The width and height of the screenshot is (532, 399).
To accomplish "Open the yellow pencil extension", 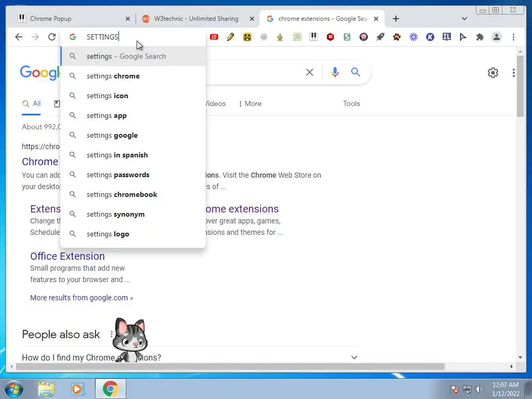I will click(231, 37).
